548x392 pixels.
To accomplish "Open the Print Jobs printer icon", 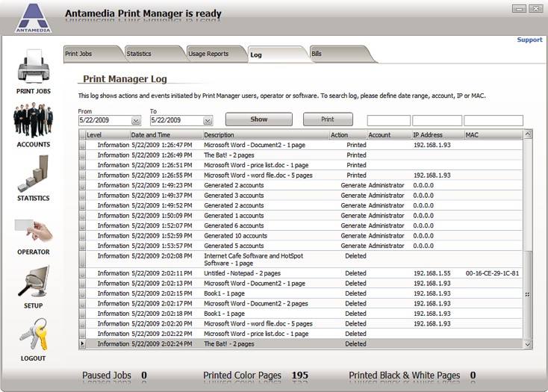I will pyautogui.click(x=34, y=66).
